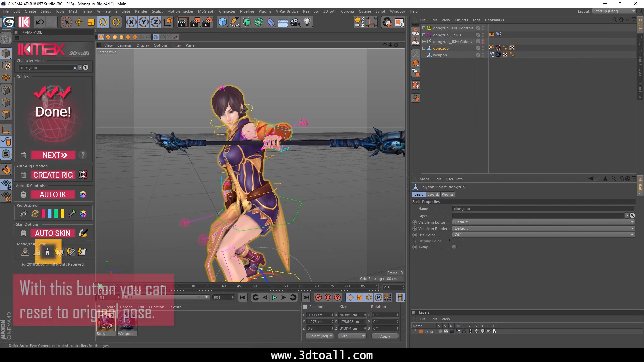Click the lightning shirt icon in Mode/Test/Extra
This screenshot has height=362, width=644.
82,252
